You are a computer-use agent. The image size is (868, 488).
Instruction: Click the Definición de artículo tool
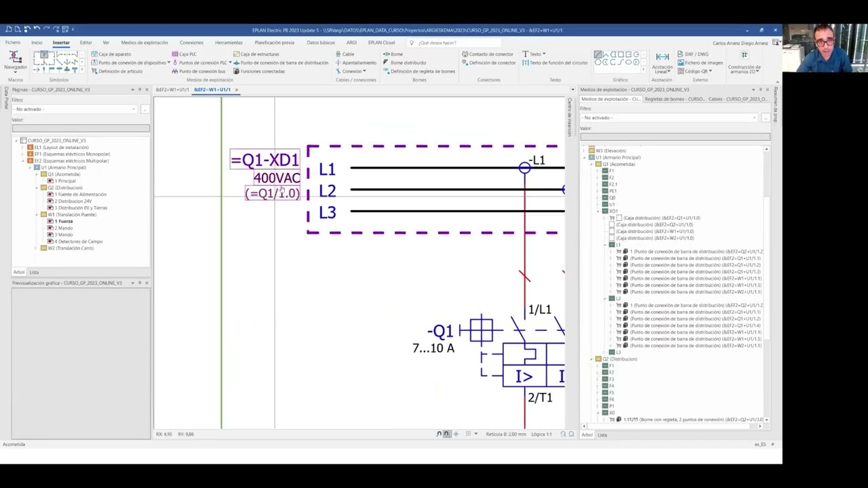click(x=117, y=71)
